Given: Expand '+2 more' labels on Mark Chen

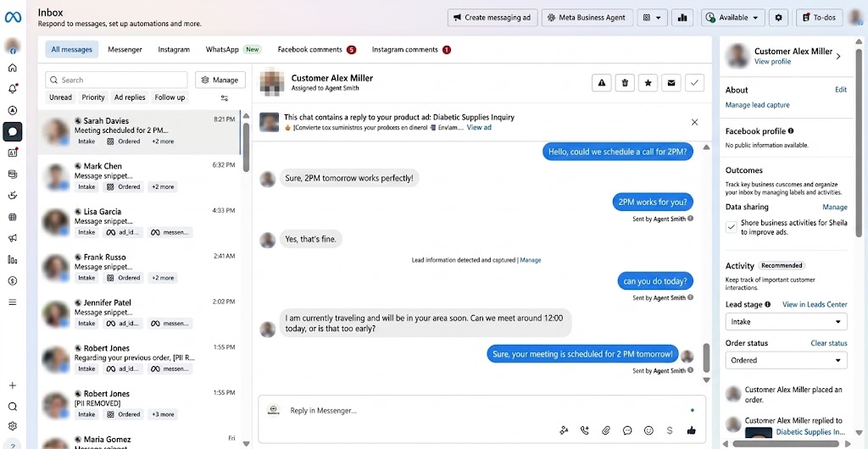Looking at the screenshot, I should pyautogui.click(x=163, y=187).
